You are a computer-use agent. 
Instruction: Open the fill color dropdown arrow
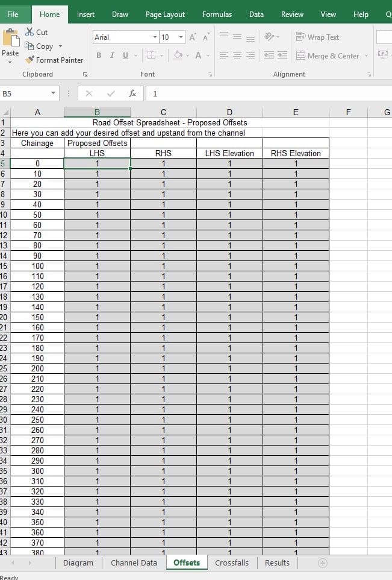[x=188, y=56]
